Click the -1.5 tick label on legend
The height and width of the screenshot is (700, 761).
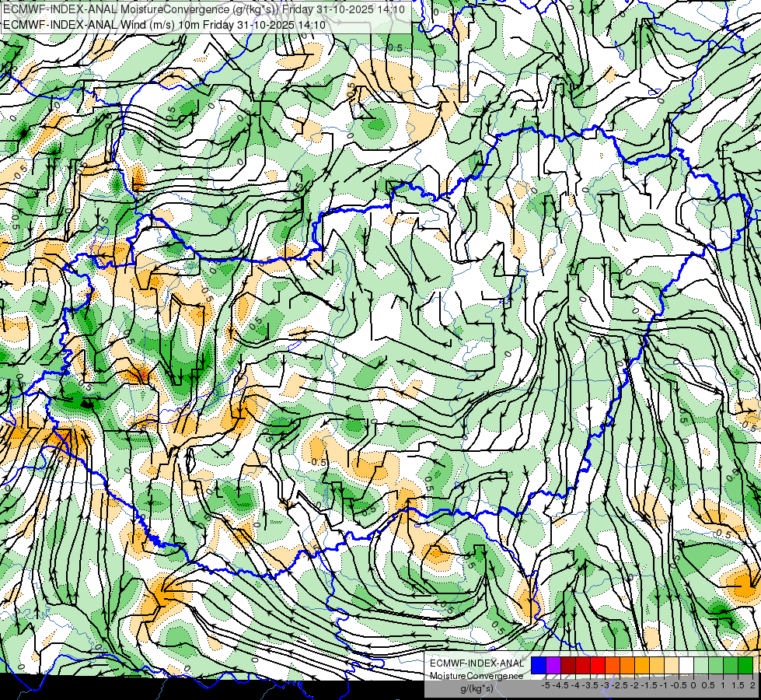649,685
